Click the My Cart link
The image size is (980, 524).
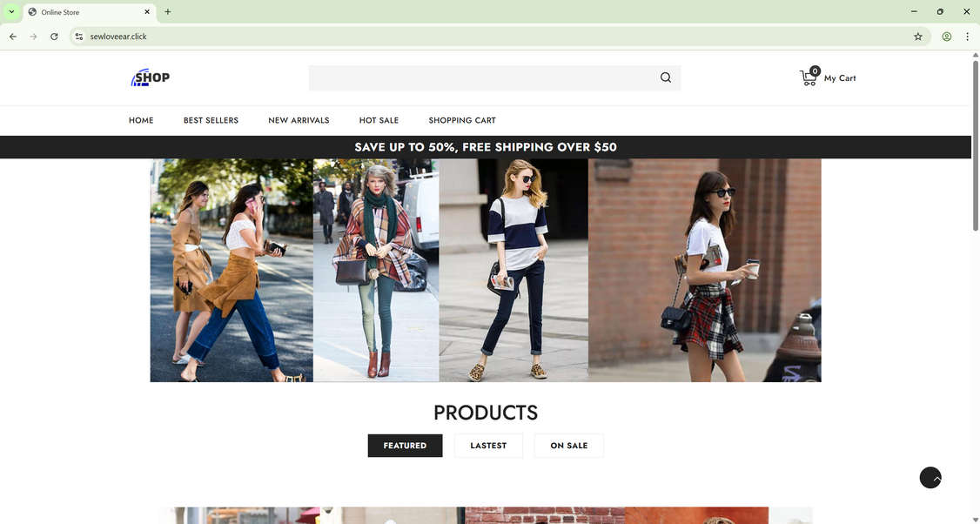840,78
